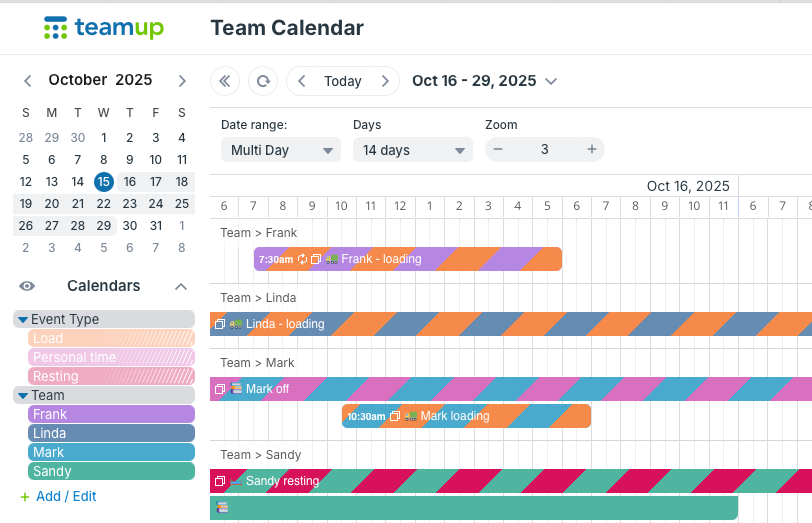Viewport: 812px width, 523px height.
Task: Toggle the Load event type
Action: point(111,338)
